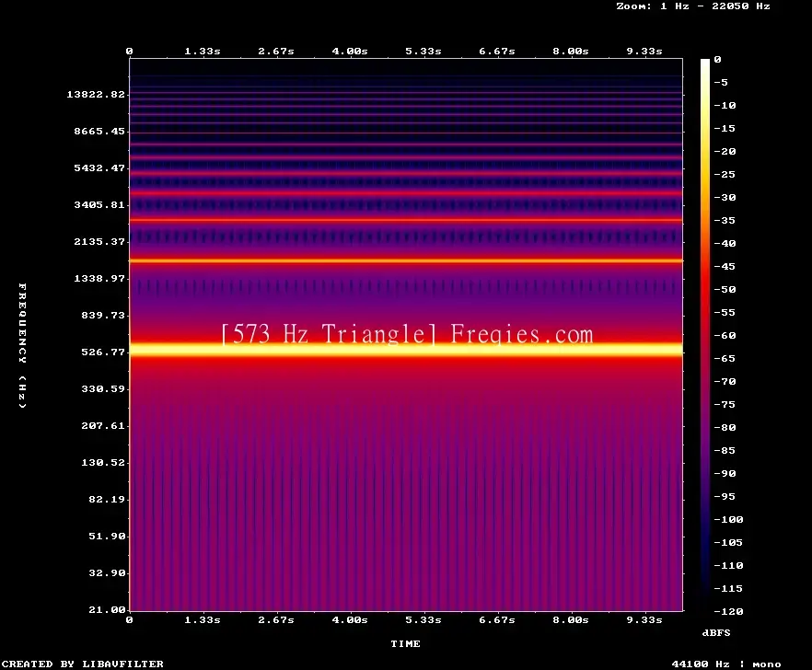
Task: Click the frequency label "51.90"
Action: [x=107, y=536]
